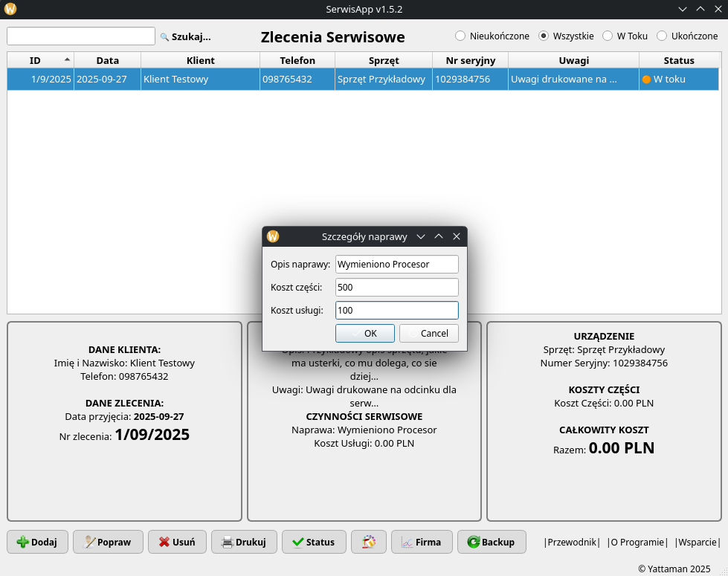Open the color palette settings icon button
The image size is (728, 576).
369,542
